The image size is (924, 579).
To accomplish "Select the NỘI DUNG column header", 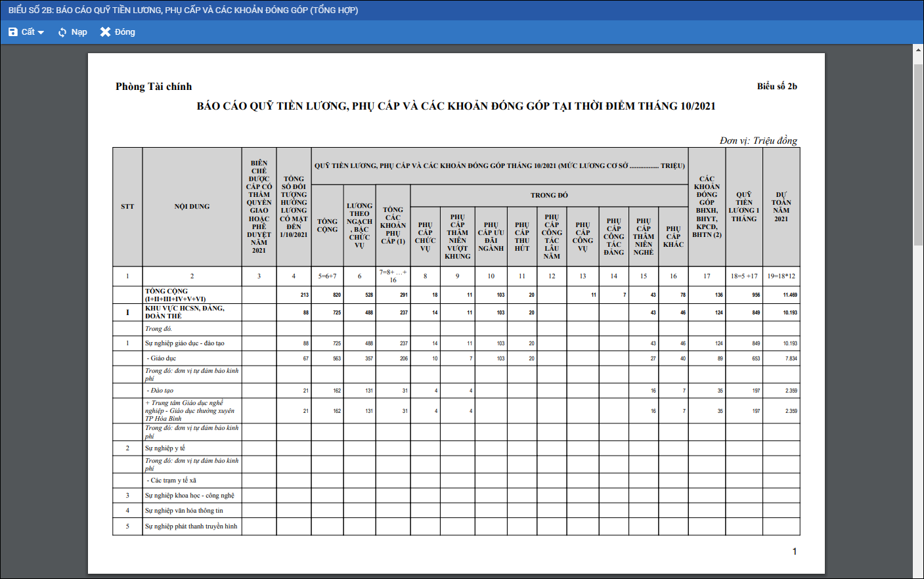I will click(192, 207).
